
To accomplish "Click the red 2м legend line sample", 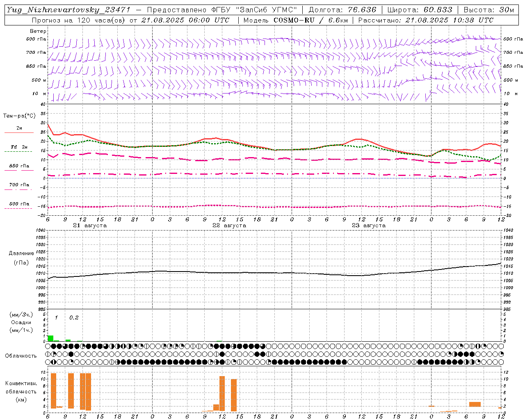I will [19, 133].
